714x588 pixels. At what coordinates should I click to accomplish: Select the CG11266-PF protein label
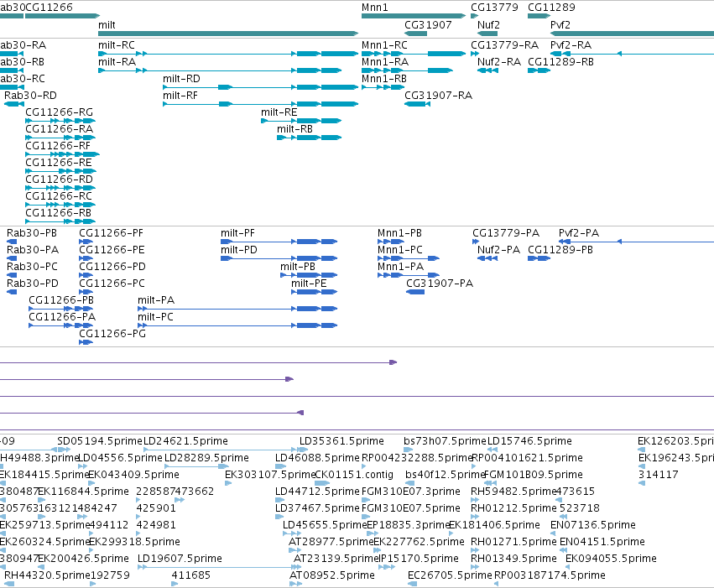(111, 233)
